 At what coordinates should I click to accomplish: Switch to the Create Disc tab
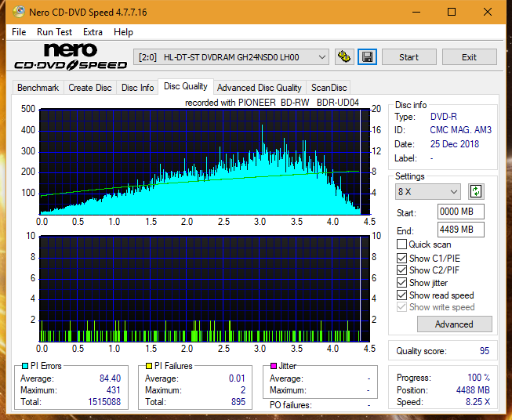pyautogui.click(x=90, y=88)
